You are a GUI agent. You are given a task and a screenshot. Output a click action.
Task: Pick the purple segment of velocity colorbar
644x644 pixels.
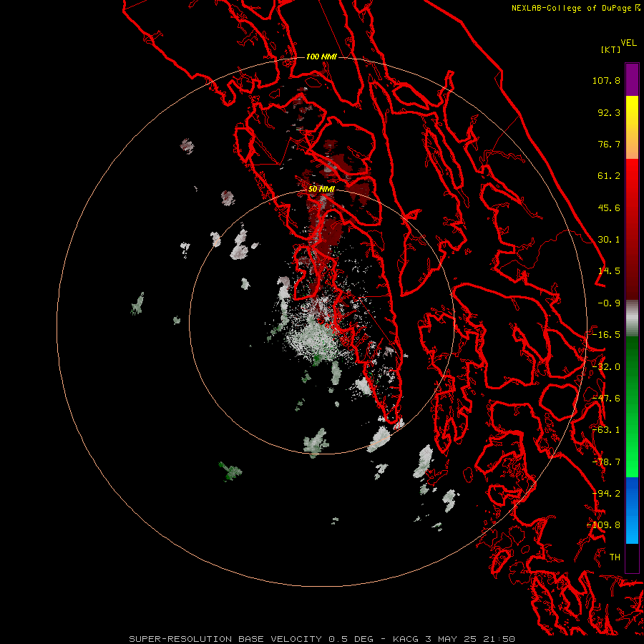pos(632,79)
